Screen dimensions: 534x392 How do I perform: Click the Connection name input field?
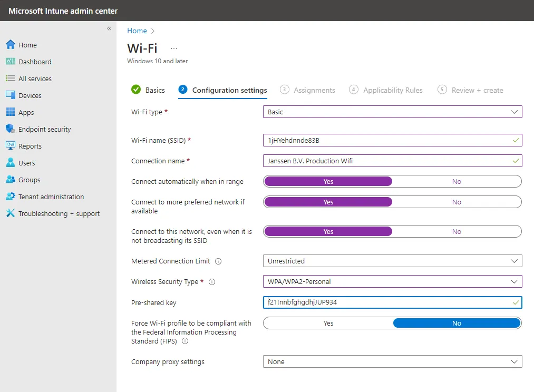(x=392, y=161)
